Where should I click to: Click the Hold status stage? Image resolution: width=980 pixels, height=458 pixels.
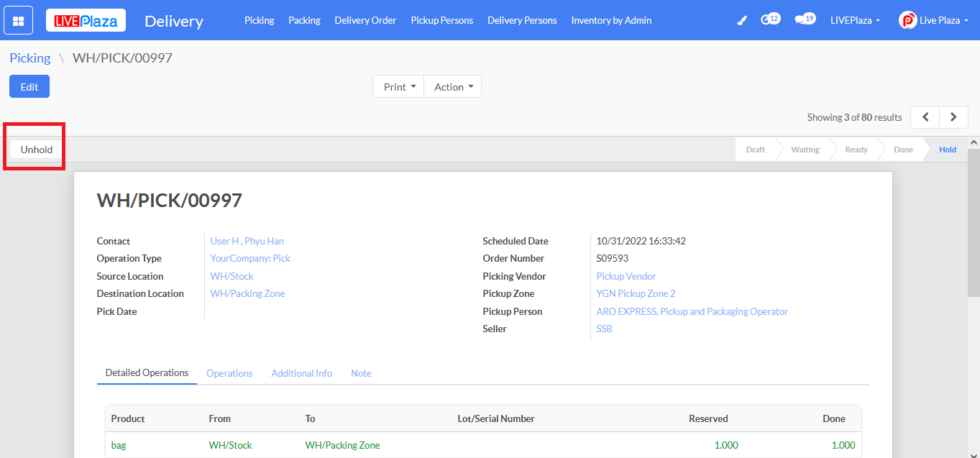[x=948, y=150]
